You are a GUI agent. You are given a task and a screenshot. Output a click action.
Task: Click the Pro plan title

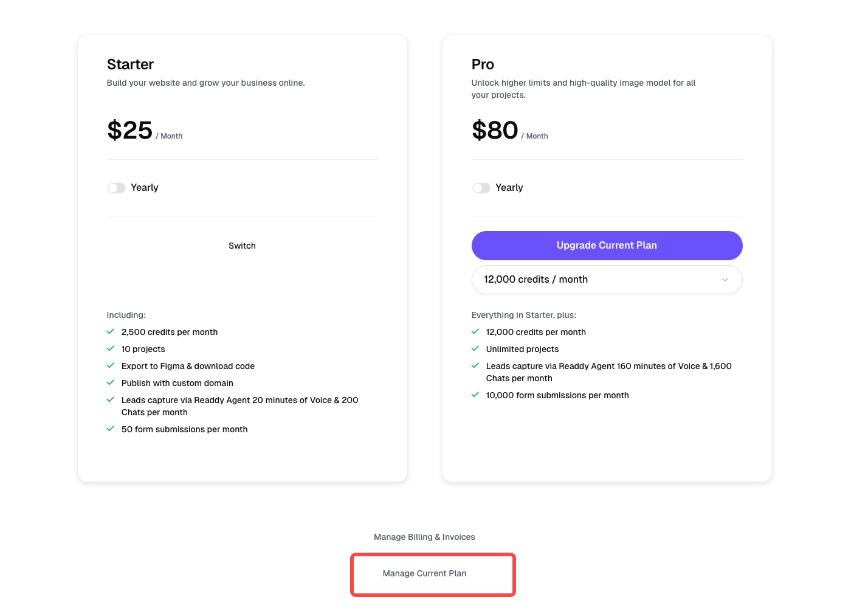tap(483, 64)
